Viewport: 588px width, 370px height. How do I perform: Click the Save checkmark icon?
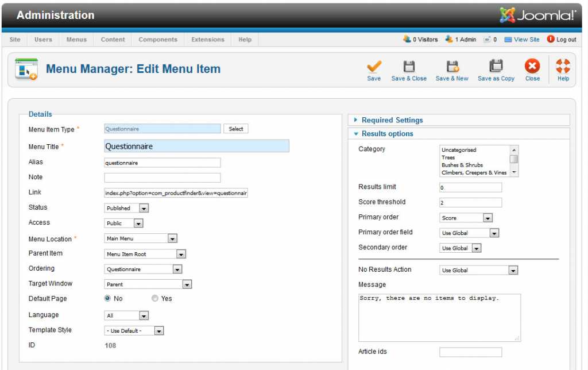click(x=374, y=67)
